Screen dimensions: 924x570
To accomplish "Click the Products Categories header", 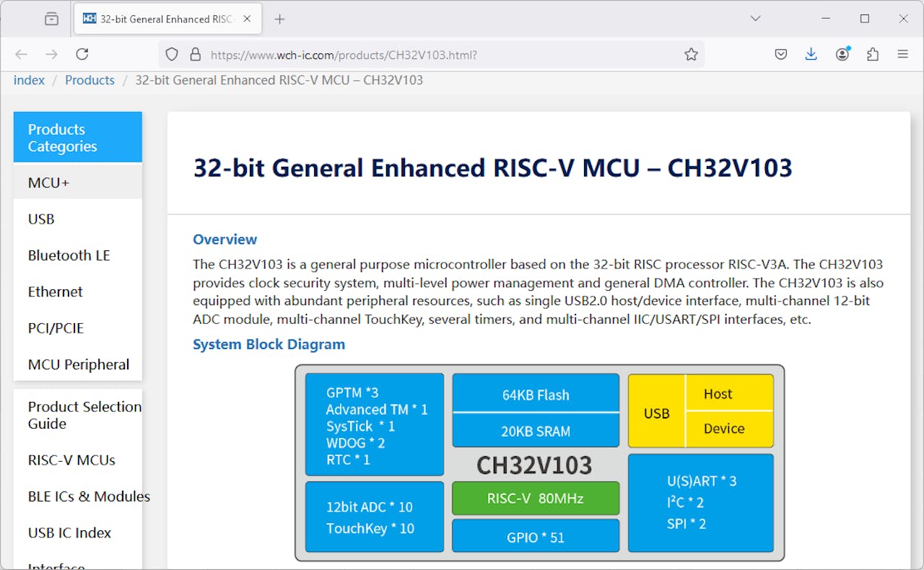I will [x=78, y=137].
